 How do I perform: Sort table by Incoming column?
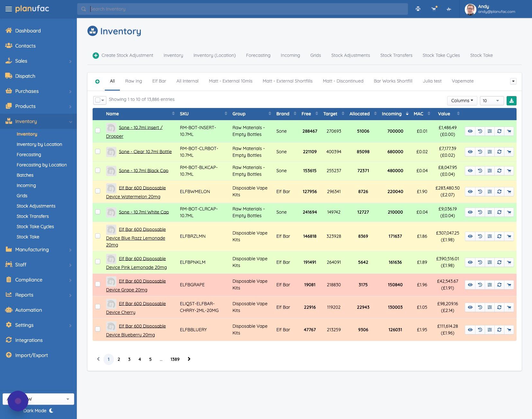click(395, 114)
